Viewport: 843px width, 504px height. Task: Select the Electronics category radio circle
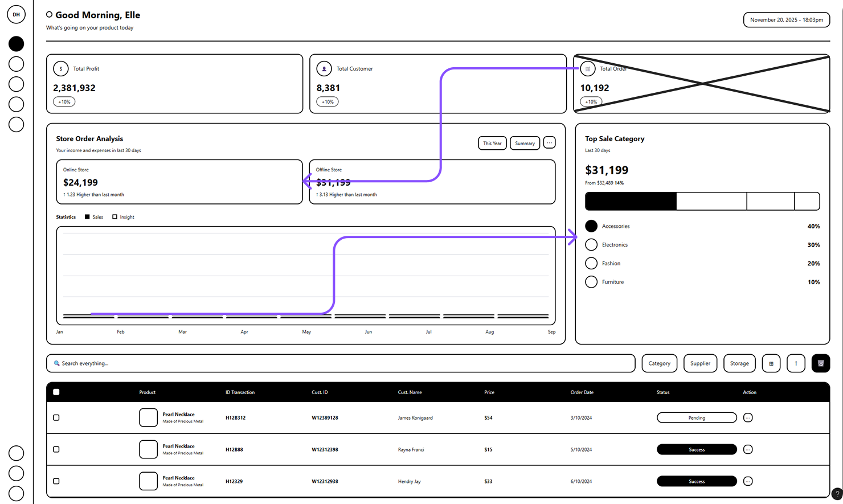click(591, 245)
